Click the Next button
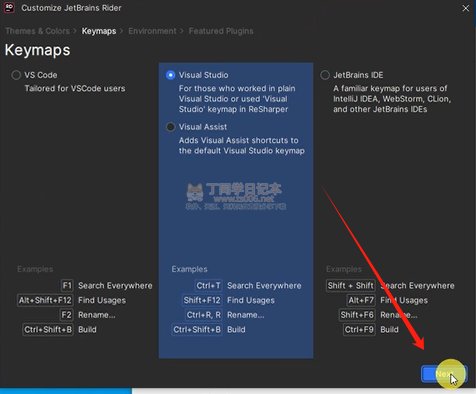476x394 pixels. click(444, 374)
